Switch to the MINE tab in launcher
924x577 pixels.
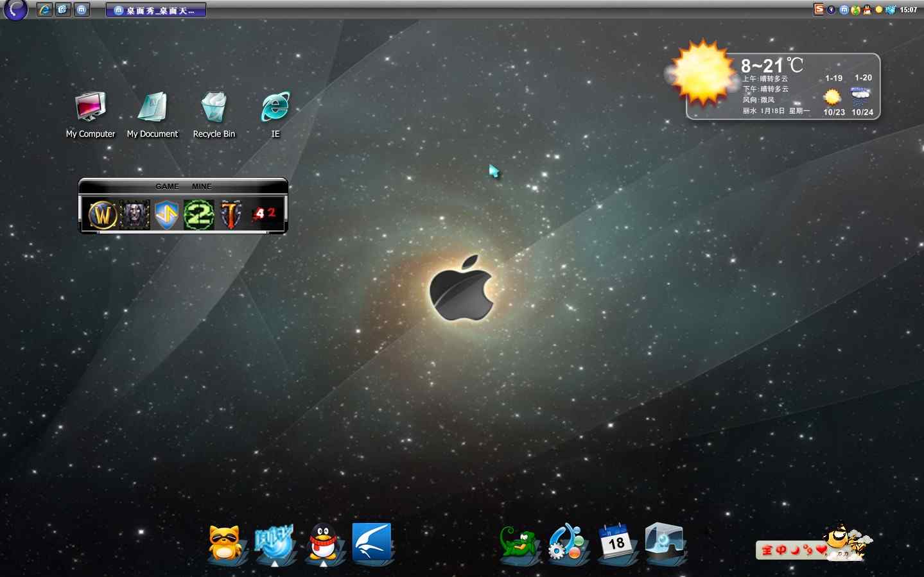(202, 186)
